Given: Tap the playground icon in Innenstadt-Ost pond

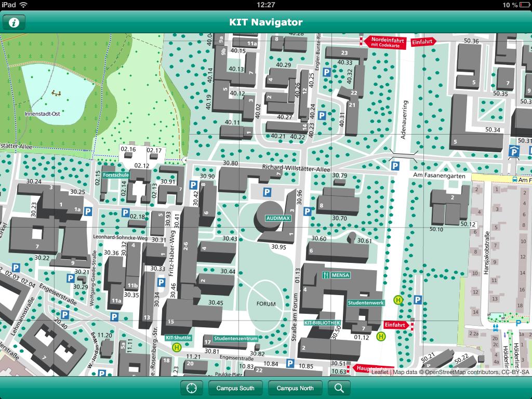Looking at the screenshot, I should pos(56,94).
